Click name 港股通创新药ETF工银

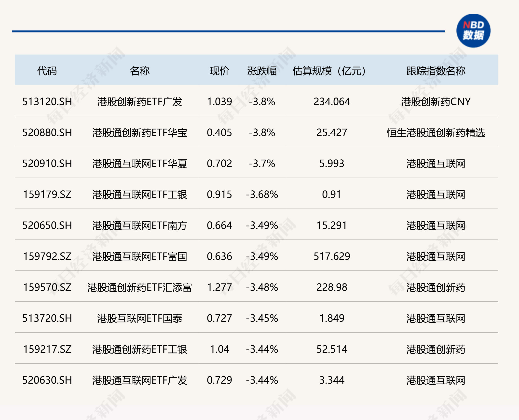click(140, 349)
